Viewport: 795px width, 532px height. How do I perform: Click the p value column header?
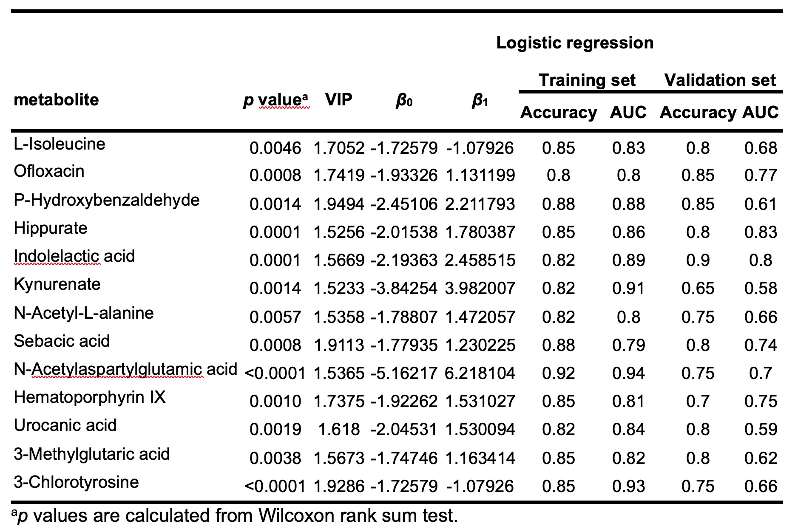coord(275,100)
